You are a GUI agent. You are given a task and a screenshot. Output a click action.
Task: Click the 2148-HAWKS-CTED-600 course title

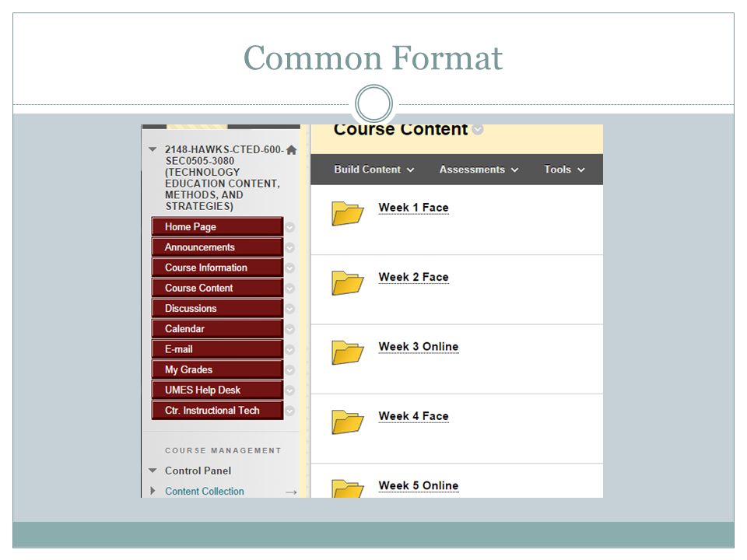(224, 177)
